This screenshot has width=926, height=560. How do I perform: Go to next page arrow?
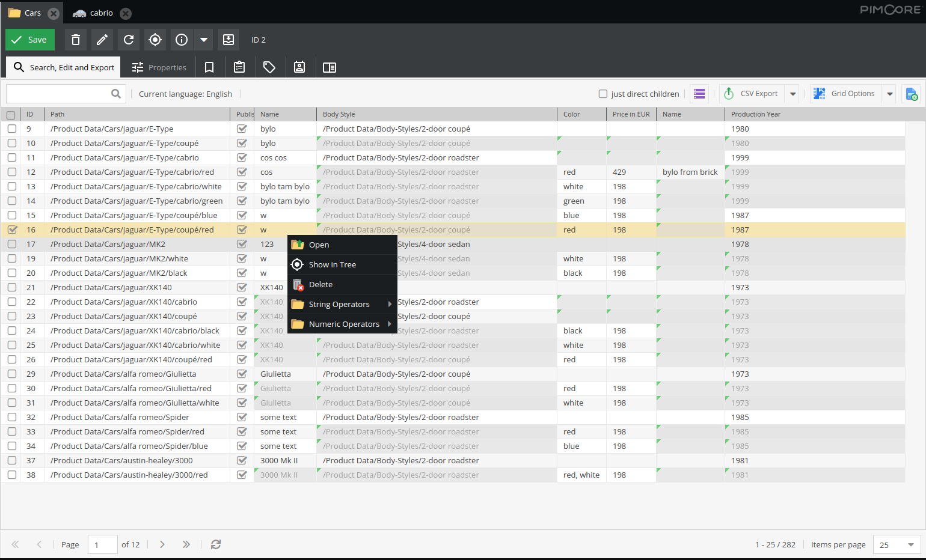[x=162, y=544]
